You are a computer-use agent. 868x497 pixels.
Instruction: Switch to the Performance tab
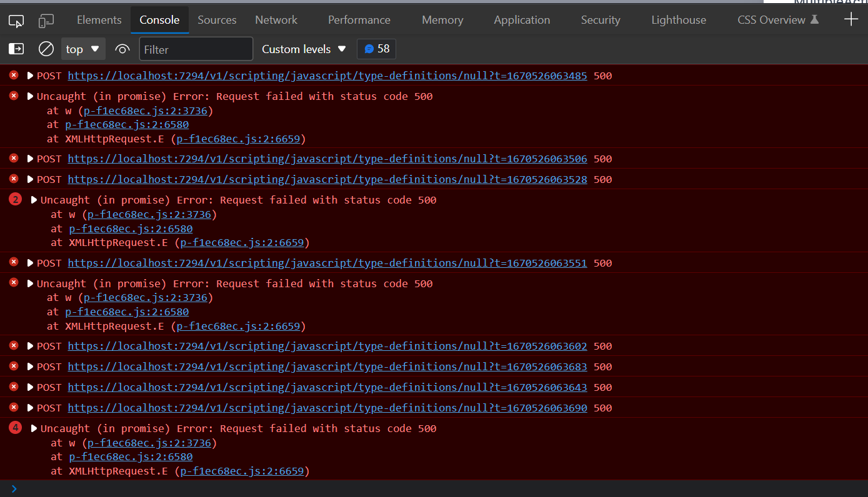(359, 20)
